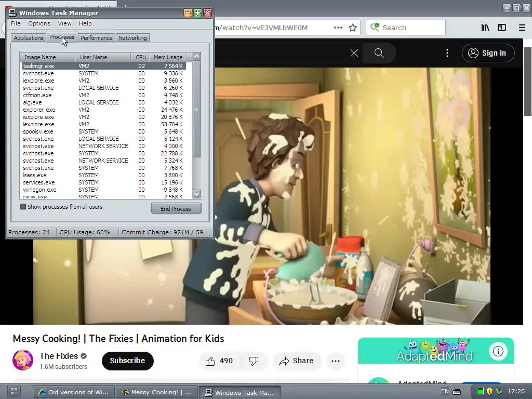Screen dimensions: 532x399
Task: Click the yellow security shield tray icon
Action: tap(489, 392)
